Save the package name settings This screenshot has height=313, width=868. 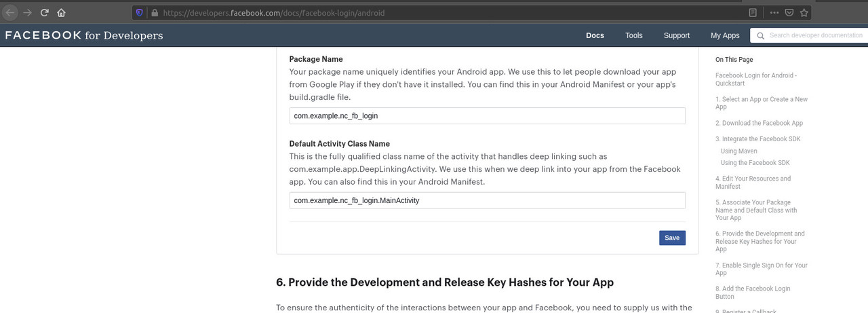tap(672, 238)
